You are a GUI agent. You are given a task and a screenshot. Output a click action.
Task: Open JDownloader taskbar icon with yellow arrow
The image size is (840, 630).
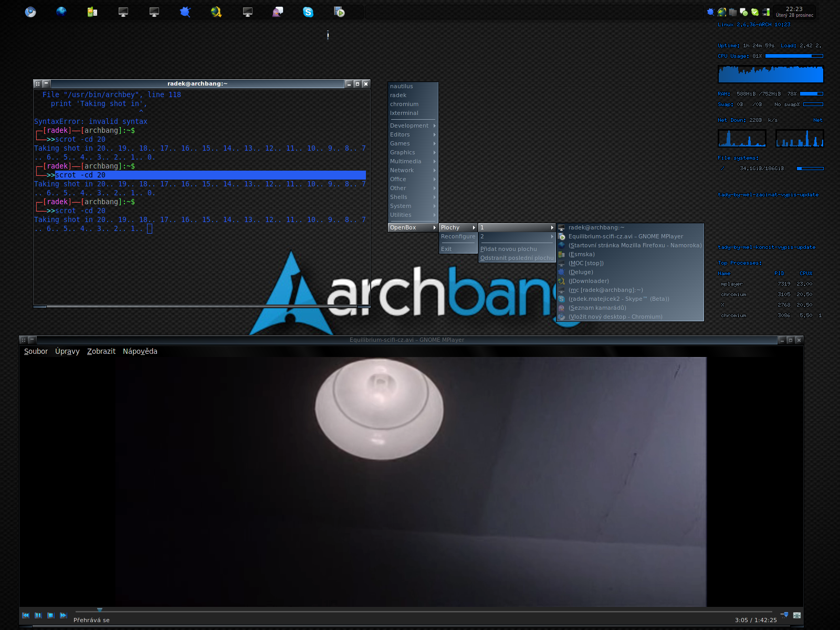pyautogui.click(x=216, y=12)
